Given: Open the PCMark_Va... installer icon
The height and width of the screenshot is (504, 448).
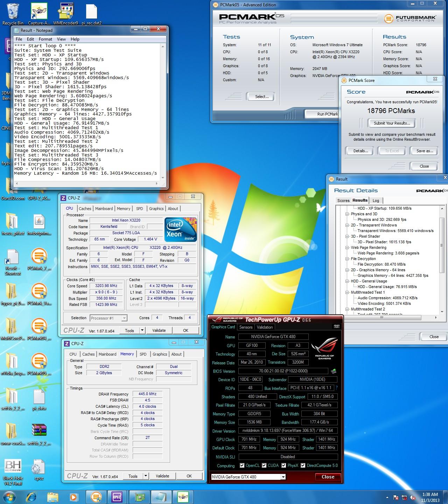Looking at the screenshot, I should coord(39,294).
